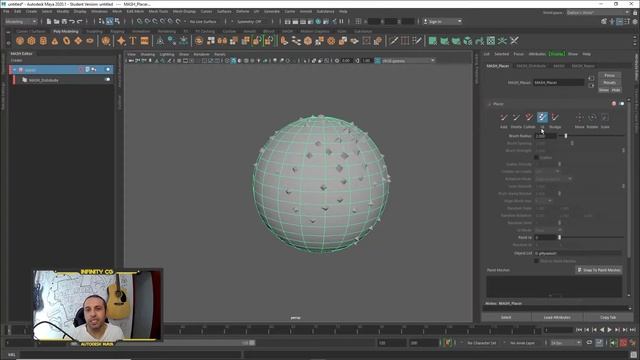The height and width of the screenshot is (360, 640).
Task: Create a polygon disc from the shelf
Action: (x=90, y=41)
